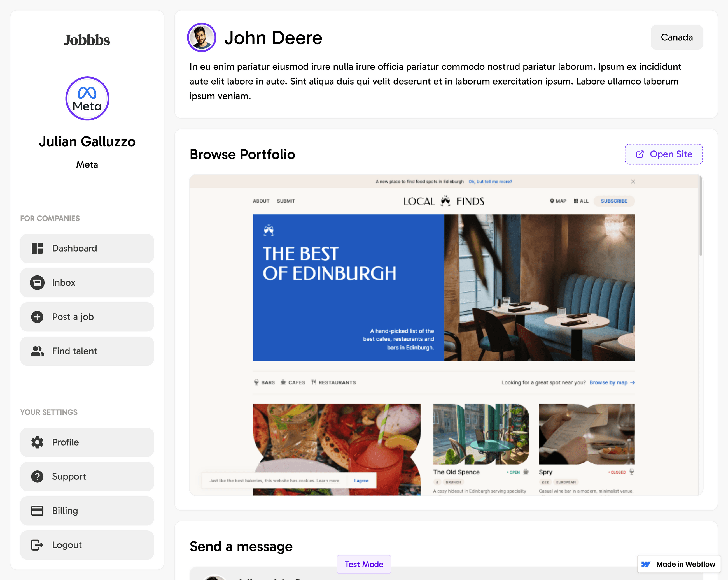Click the cocktail food photo thumbnail
The image size is (728, 580).
coord(337,439)
